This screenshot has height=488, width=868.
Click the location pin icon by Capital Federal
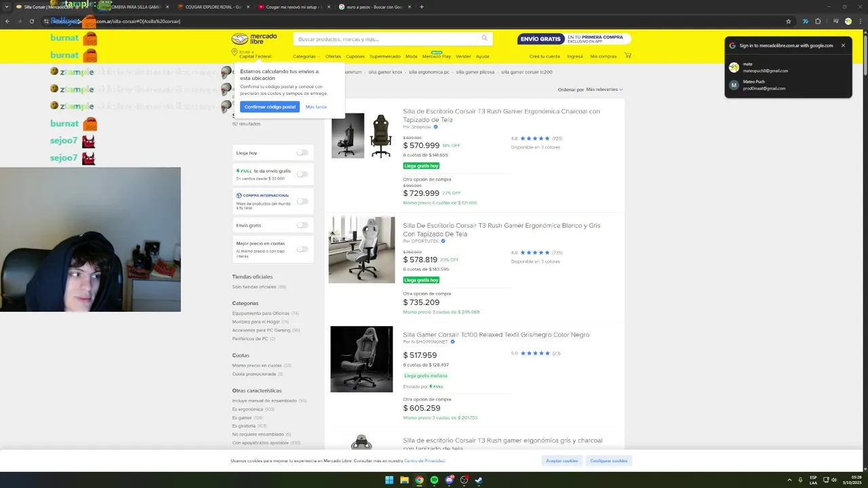pyautogui.click(x=235, y=52)
